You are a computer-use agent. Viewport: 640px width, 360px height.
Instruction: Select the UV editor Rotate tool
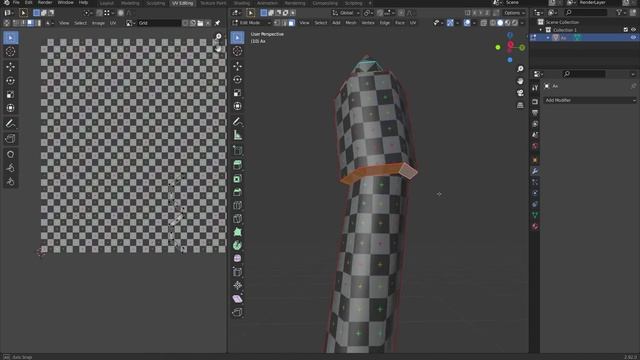pyautogui.click(x=11, y=80)
